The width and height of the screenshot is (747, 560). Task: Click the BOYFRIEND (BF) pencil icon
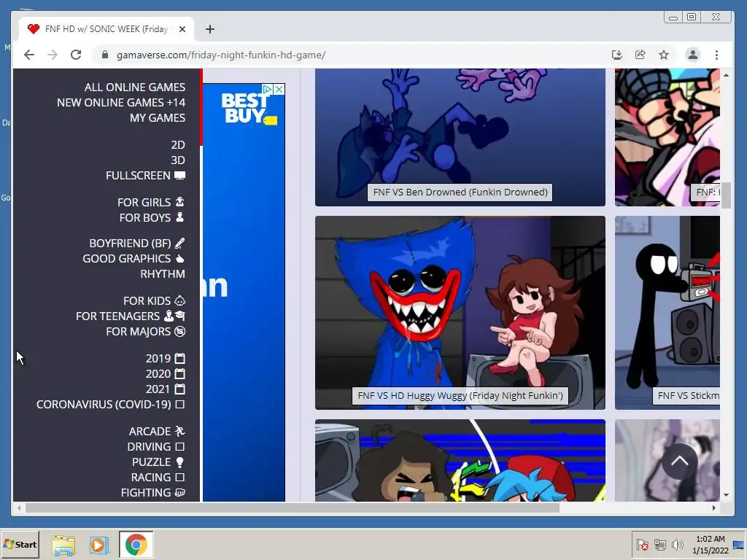(x=179, y=243)
